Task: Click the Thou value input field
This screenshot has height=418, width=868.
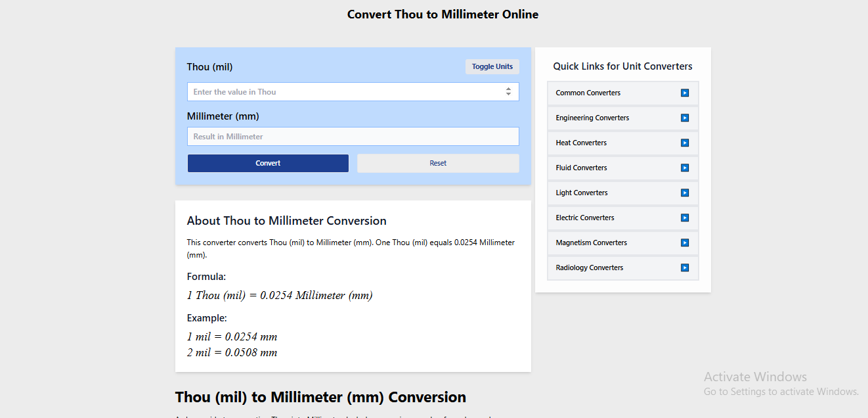Action: click(341, 91)
